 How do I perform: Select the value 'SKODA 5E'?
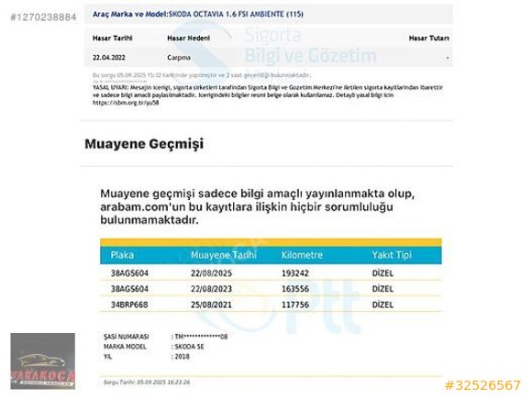(189, 347)
